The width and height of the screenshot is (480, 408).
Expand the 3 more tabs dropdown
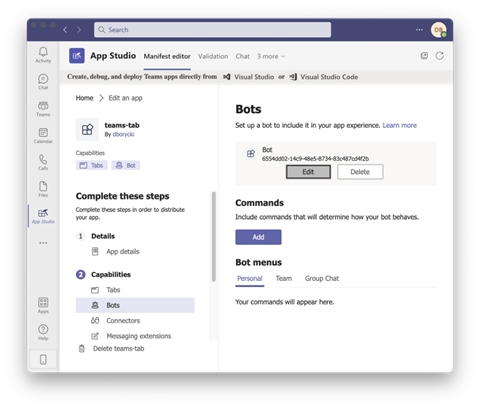tap(271, 56)
